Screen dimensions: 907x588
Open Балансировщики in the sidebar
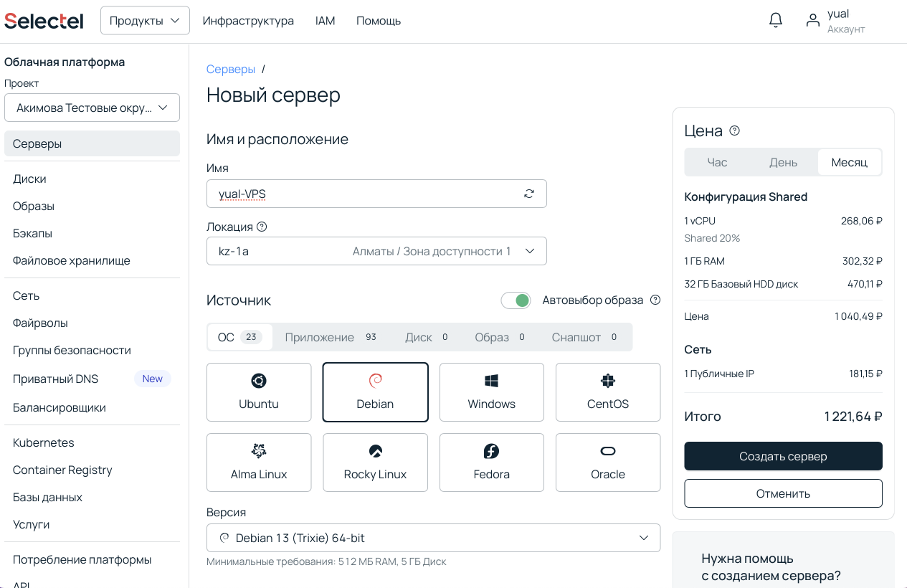pyautogui.click(x=92, y=407)
